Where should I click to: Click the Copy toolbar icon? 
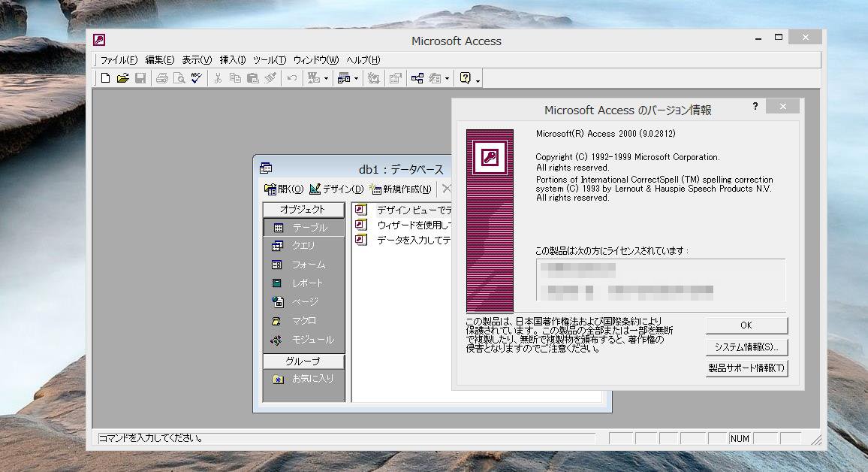tap(235, 78)
